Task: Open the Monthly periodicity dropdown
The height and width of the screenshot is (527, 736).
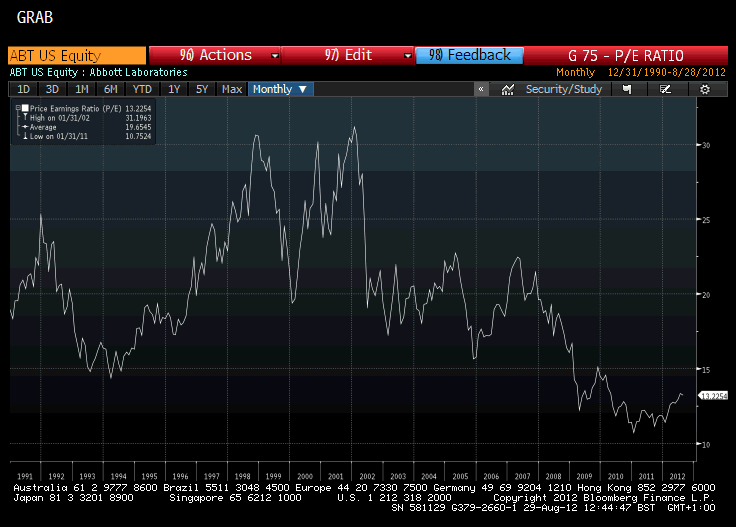Action: click(x=280, y=89)
